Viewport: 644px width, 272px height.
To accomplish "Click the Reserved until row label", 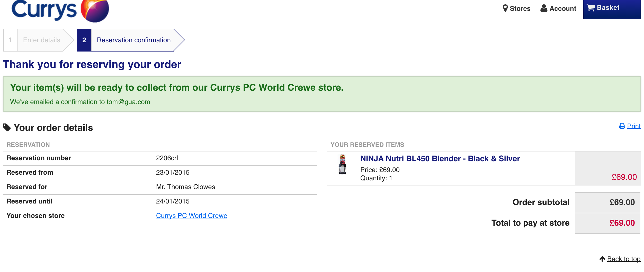I will (x=29, y=201).
